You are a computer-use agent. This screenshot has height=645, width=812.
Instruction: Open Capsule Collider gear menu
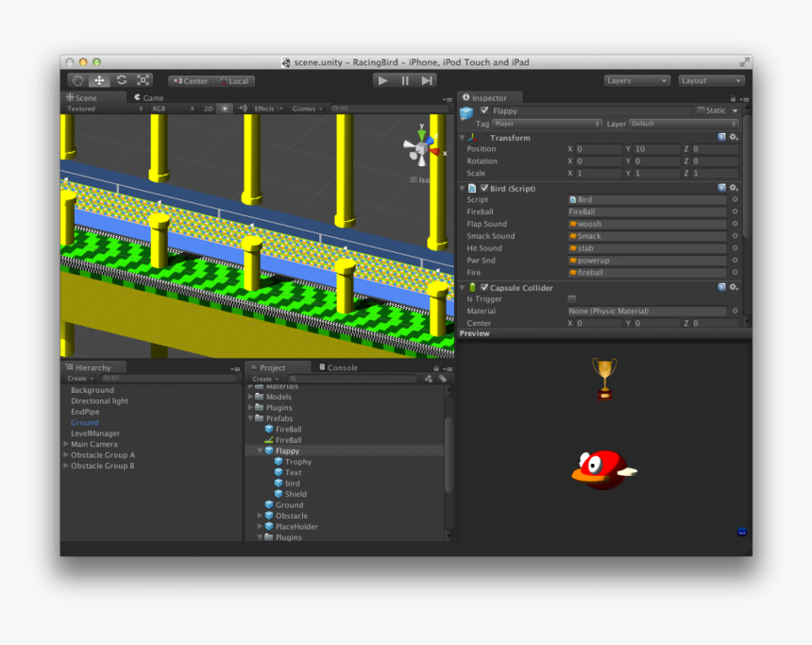734,287
